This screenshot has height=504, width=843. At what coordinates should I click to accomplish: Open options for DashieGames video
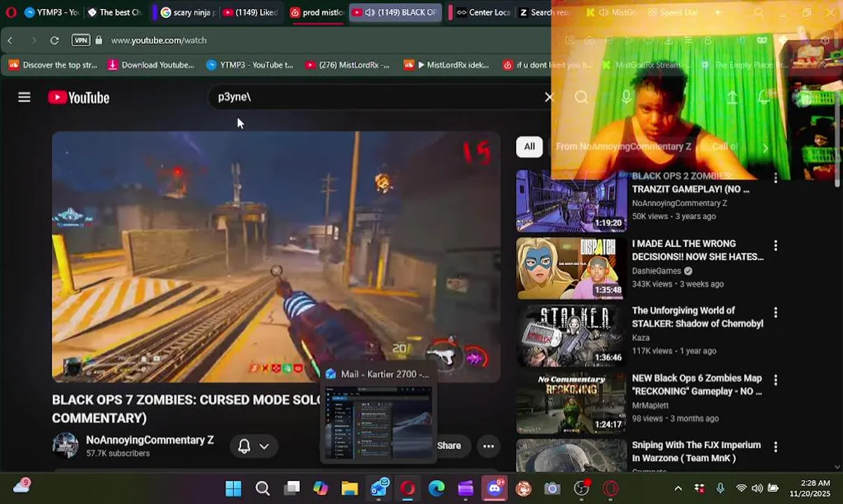775,246
